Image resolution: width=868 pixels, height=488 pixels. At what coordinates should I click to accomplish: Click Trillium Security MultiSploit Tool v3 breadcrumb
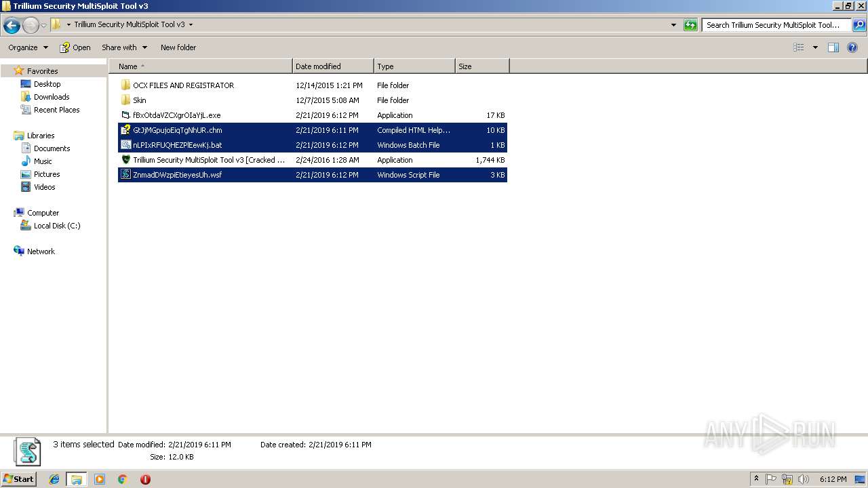(x=130, y=24)
